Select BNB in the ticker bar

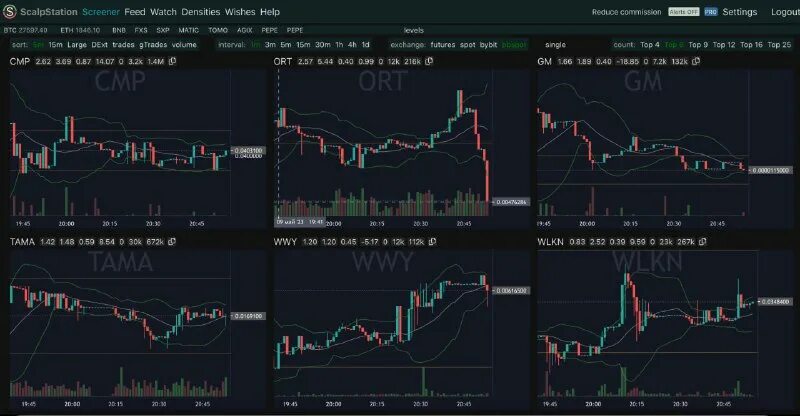[x=118, y=30]
